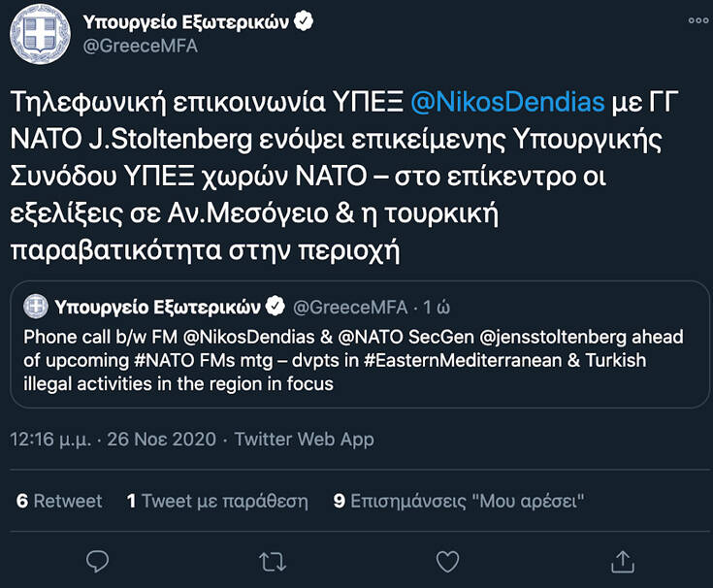View the Tweet με παράθεση list

tap(217, 501)
